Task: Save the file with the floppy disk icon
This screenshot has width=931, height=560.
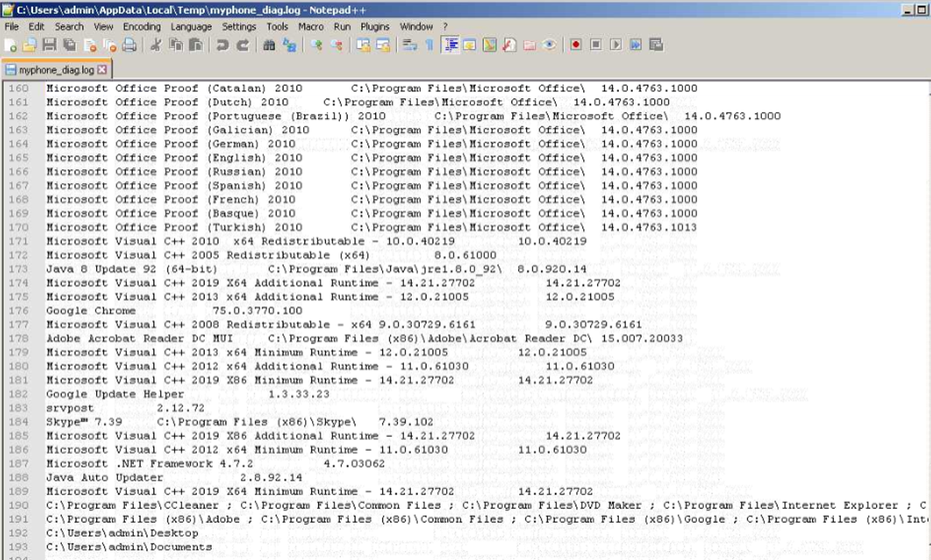Action: click(50, 45)
